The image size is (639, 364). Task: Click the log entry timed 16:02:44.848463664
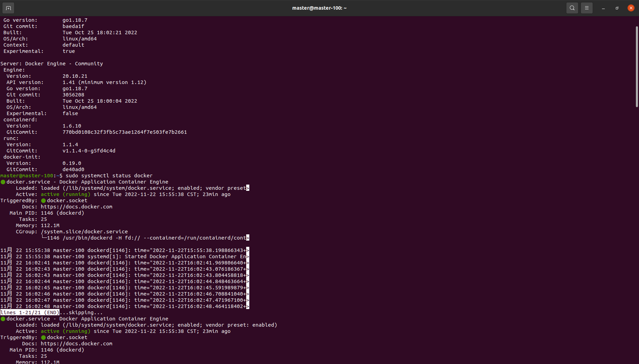tap(125, 281)
